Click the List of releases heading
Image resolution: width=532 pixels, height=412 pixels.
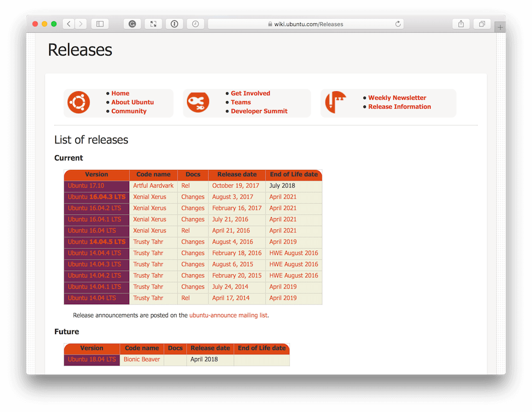91,140
